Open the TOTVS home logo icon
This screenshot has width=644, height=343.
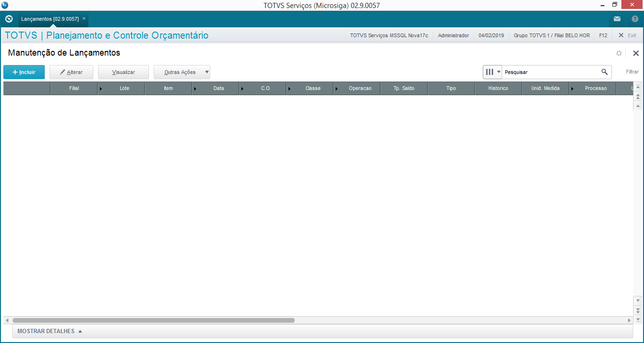tap(8, 19)
